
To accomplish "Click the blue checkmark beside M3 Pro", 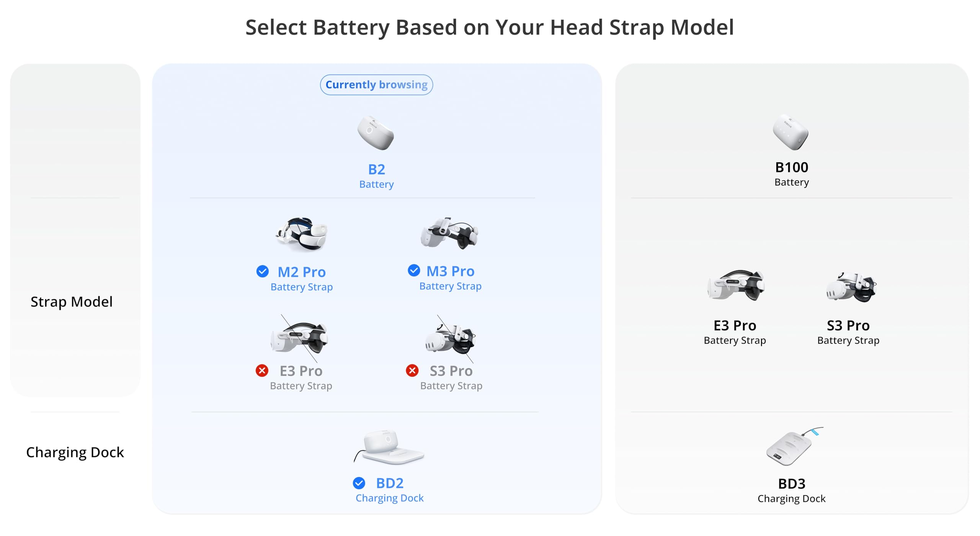I will click(x=414, y=270).
